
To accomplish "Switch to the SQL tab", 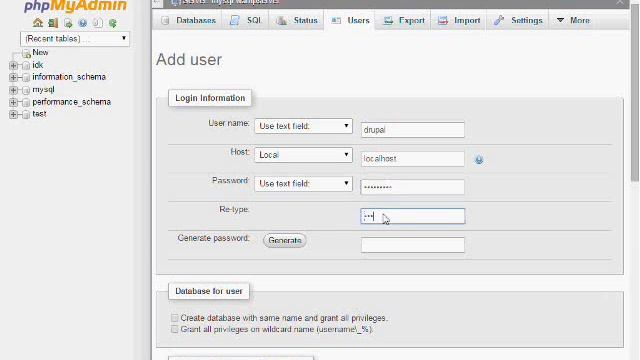I will tap(245, 20).
